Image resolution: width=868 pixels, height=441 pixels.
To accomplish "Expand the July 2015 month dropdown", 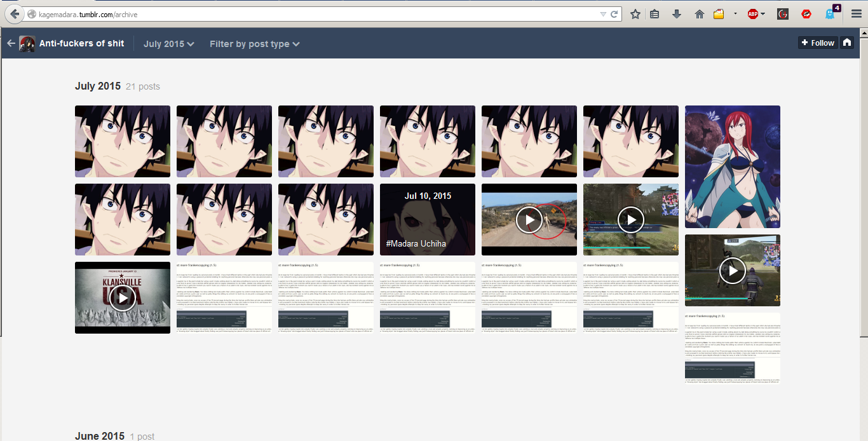I will (x=168, y=44).
